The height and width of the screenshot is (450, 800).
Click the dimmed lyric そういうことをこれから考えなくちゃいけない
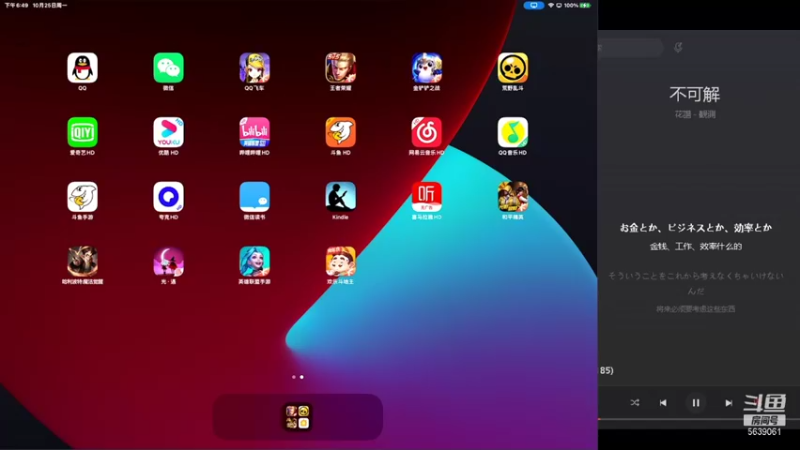[695, 283]
